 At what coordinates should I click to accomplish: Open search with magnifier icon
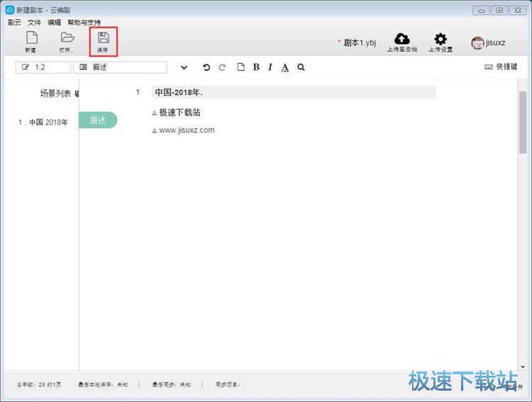(301, 67)
